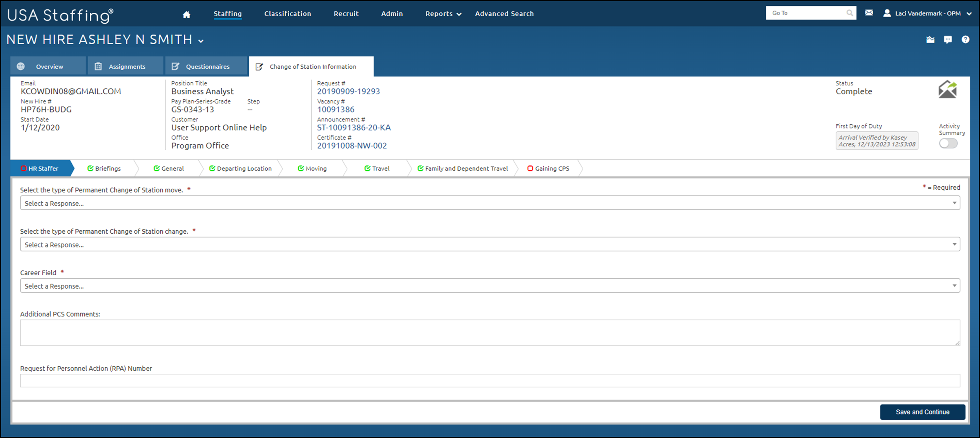The height and width of the screenshot is (438, 980).
Task: Click the Save and Continue button
Action: (922, 412)
